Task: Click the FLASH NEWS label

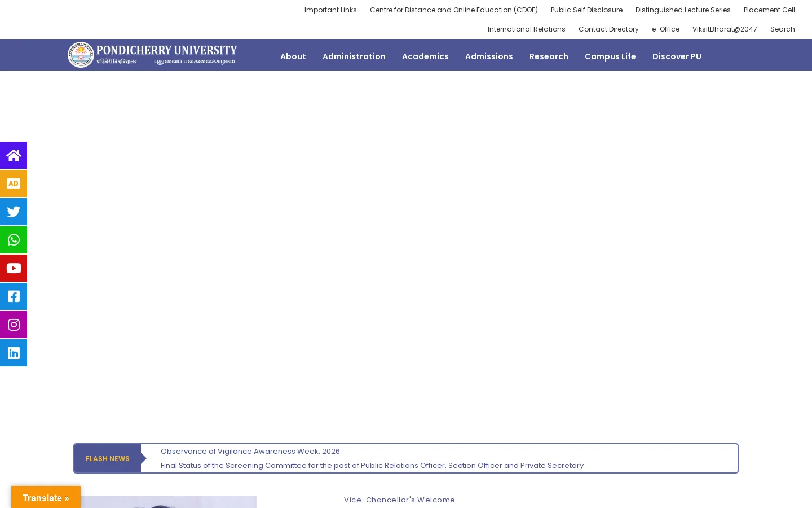Action: (x=108, y=458)
